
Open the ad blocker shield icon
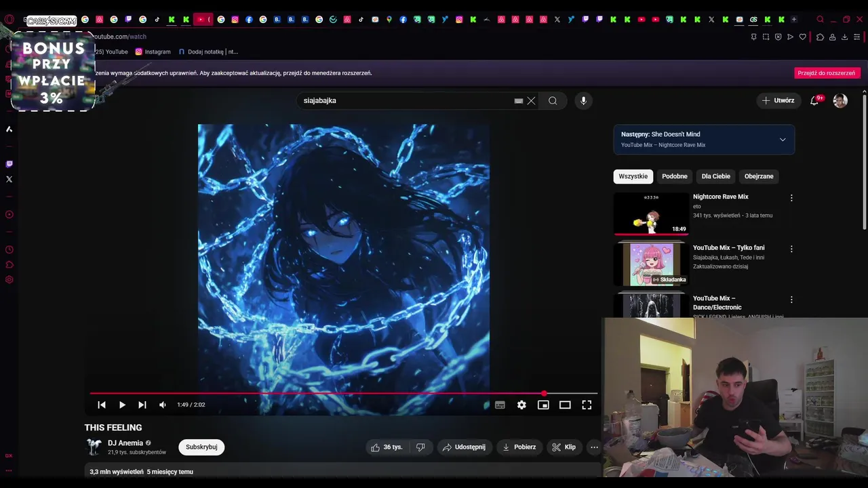(778, 37)
